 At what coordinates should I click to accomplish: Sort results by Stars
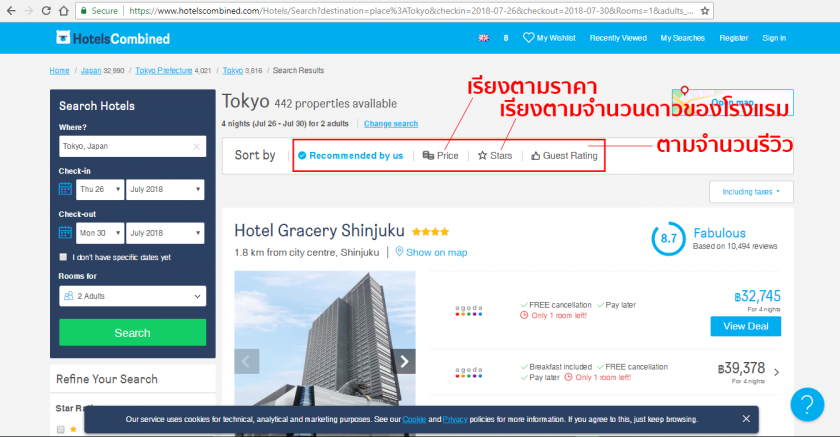point(495,155)
